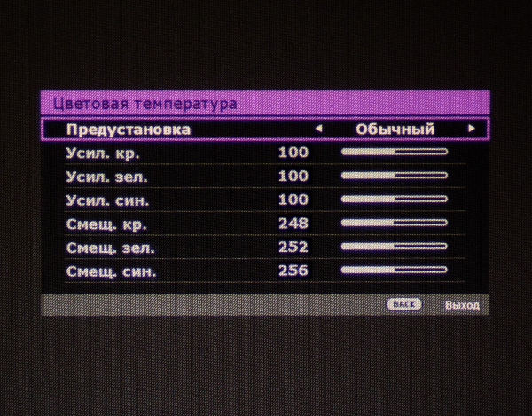532x416 pixels.
Task: Click the Смещ. син. value 256
Action: click(x=293, y=271)
